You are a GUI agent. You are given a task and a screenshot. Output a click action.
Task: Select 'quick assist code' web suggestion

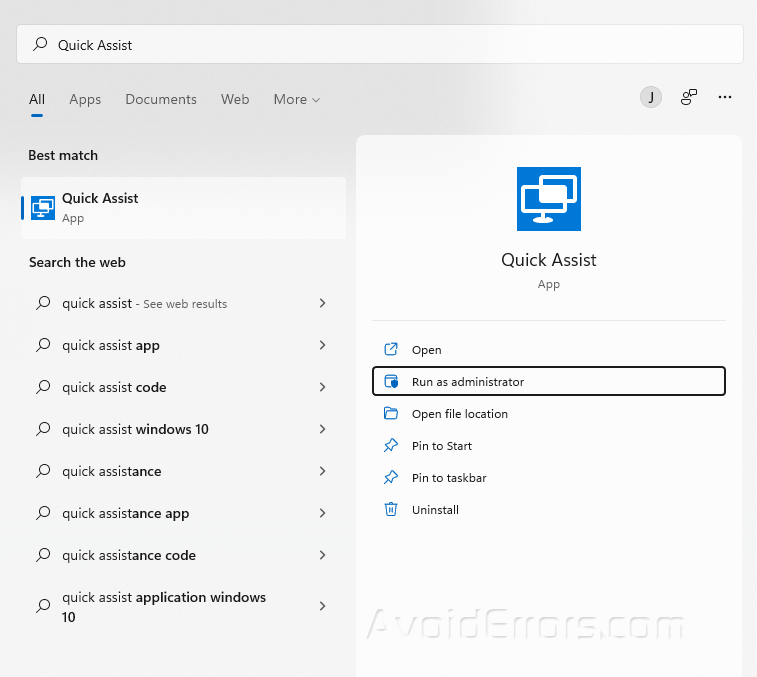(183, 387)
